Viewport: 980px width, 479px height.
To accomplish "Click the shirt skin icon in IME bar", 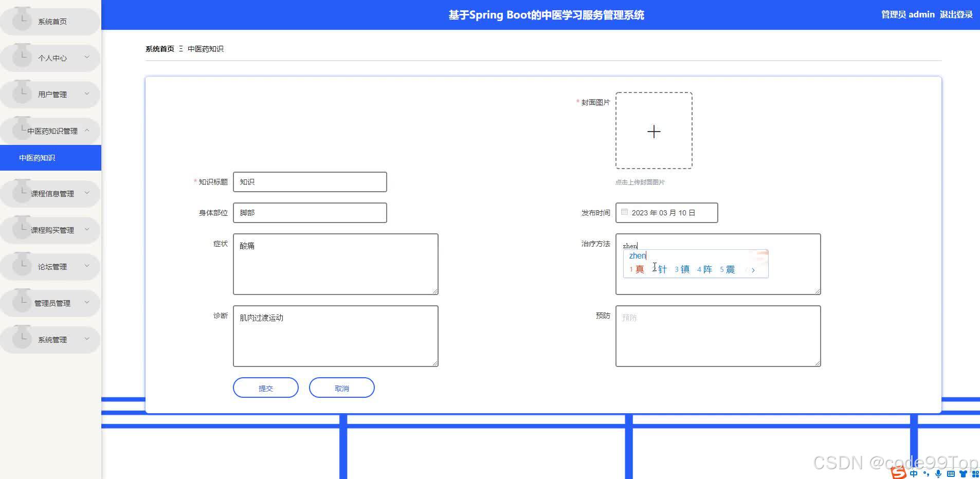I will (x=963, y=474).
